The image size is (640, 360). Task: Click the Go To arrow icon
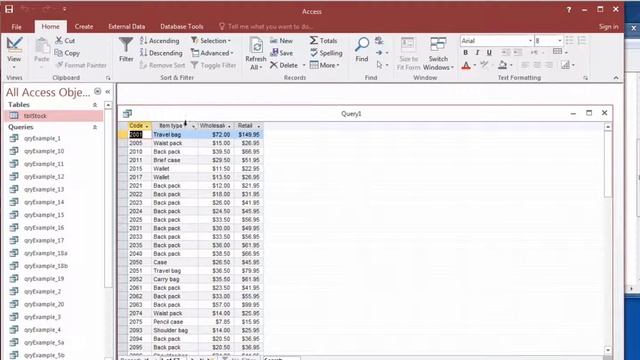click(x=379, y=53)
